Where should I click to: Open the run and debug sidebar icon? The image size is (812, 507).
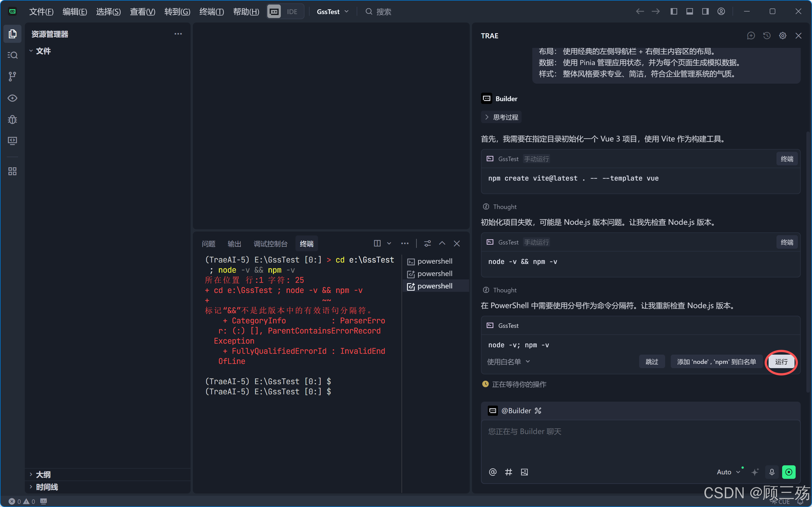click(12, 119)
